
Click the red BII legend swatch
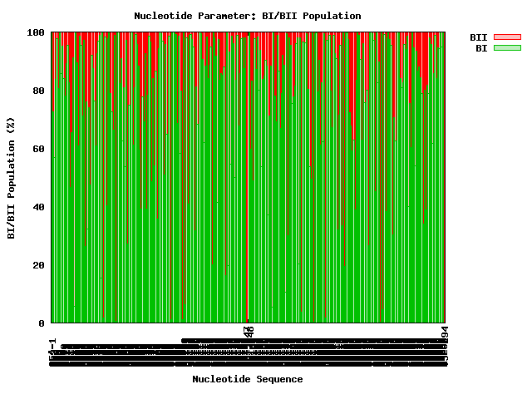click(507, 37)
